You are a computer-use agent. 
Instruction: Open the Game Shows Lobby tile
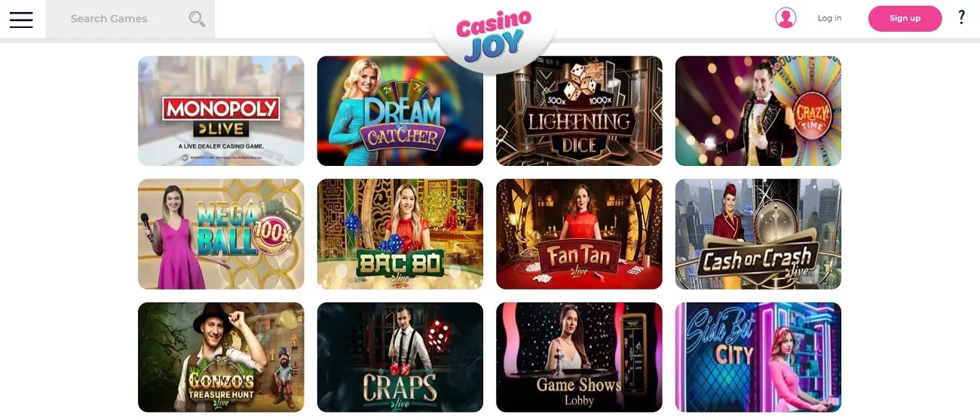[x=579, y=357]
